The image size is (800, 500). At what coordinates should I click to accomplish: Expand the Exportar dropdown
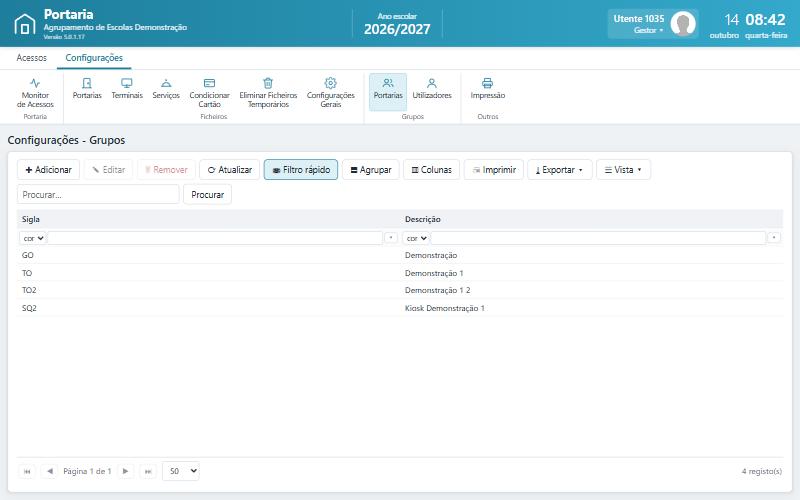pyautogui.click(x=560, y=169)
